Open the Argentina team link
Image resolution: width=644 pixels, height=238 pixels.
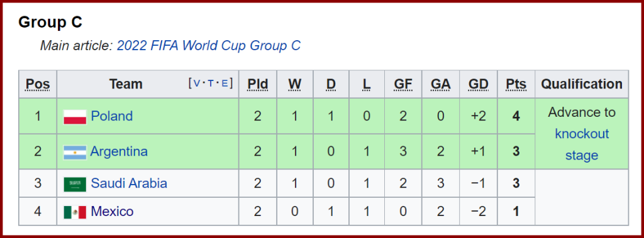click(119, 152)
